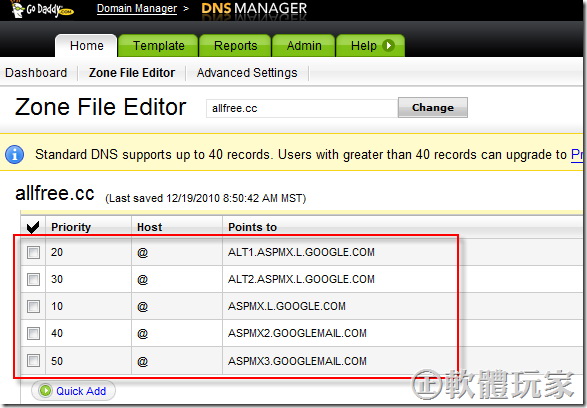Click priority value 10
Viewport: 587px width, 408px height.
point(57,306)
